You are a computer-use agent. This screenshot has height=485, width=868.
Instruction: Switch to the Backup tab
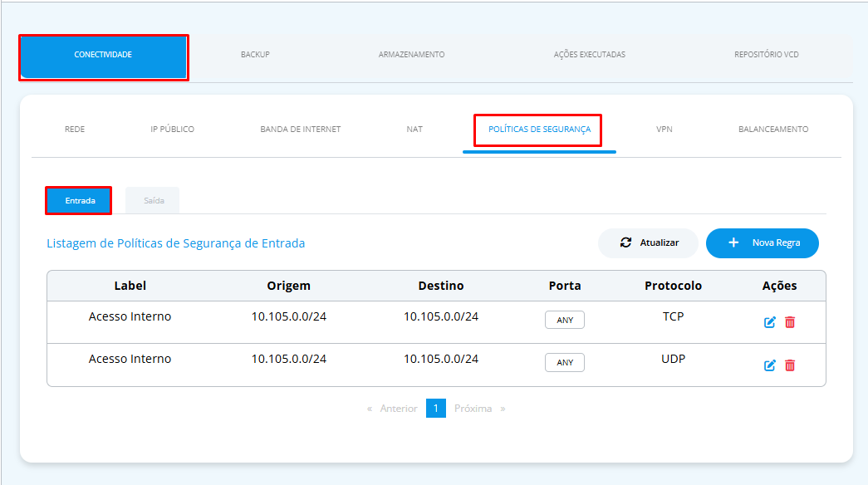coord(255,54)
